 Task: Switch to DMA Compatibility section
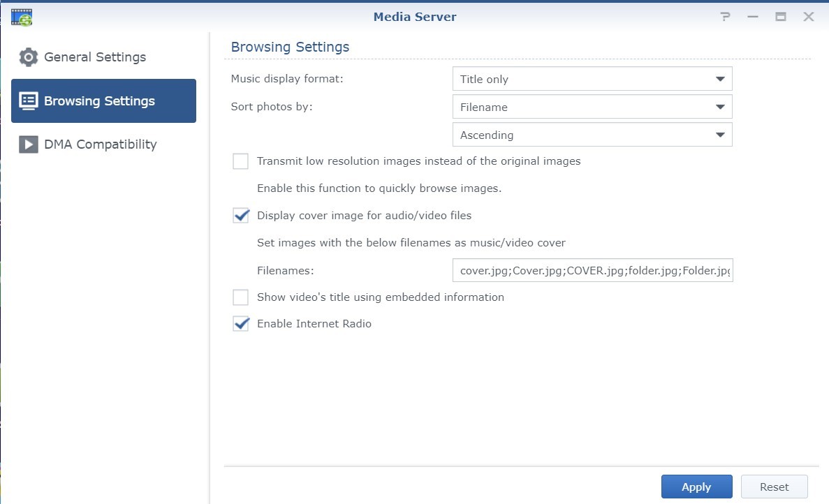[x=100, y=144]
